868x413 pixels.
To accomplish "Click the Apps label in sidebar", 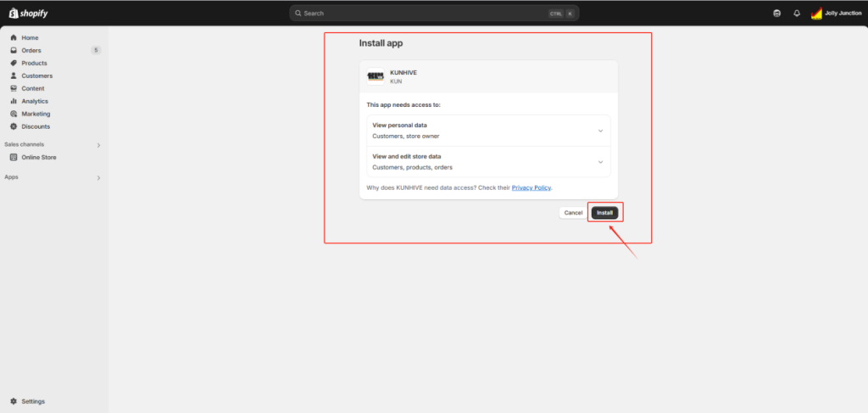I will point(11,177).
